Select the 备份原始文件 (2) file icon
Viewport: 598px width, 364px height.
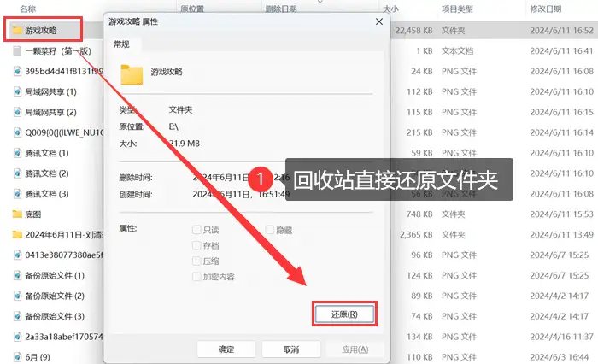pos(17,296)
